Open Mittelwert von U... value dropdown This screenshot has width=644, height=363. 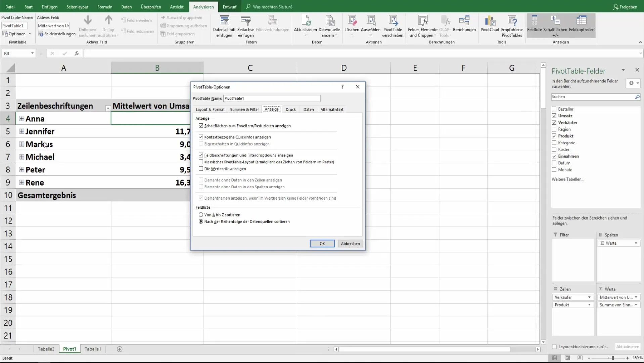(x=636, y=297)
